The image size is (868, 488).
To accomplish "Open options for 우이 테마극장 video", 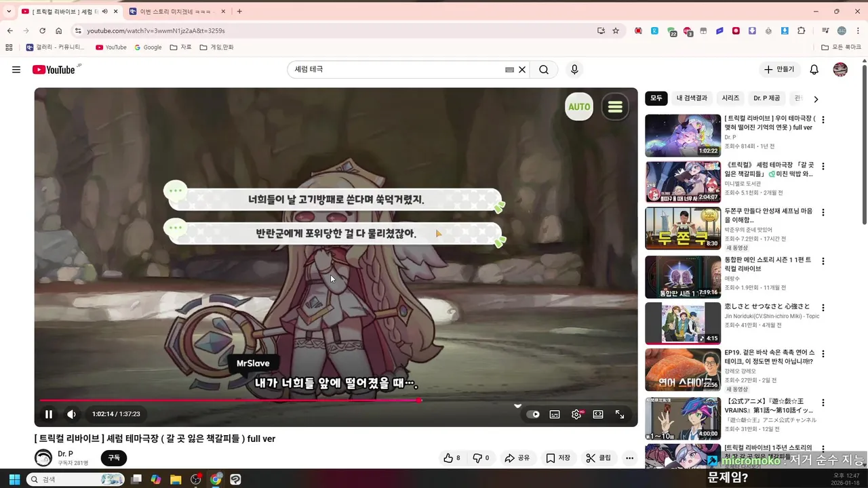I will click(823, 120).
